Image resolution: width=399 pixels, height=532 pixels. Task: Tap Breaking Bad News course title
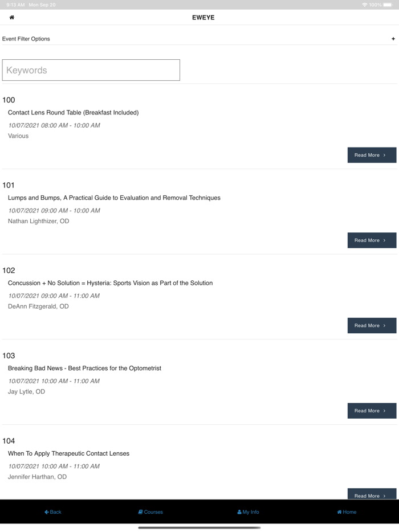[84, 369]
